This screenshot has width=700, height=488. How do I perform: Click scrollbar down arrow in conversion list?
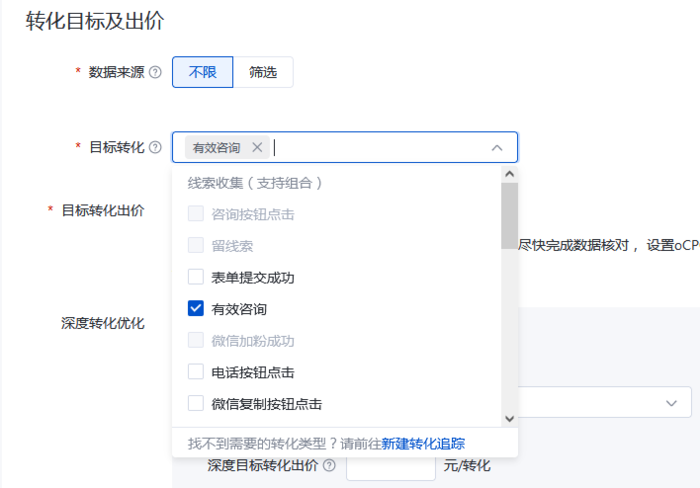509,418
